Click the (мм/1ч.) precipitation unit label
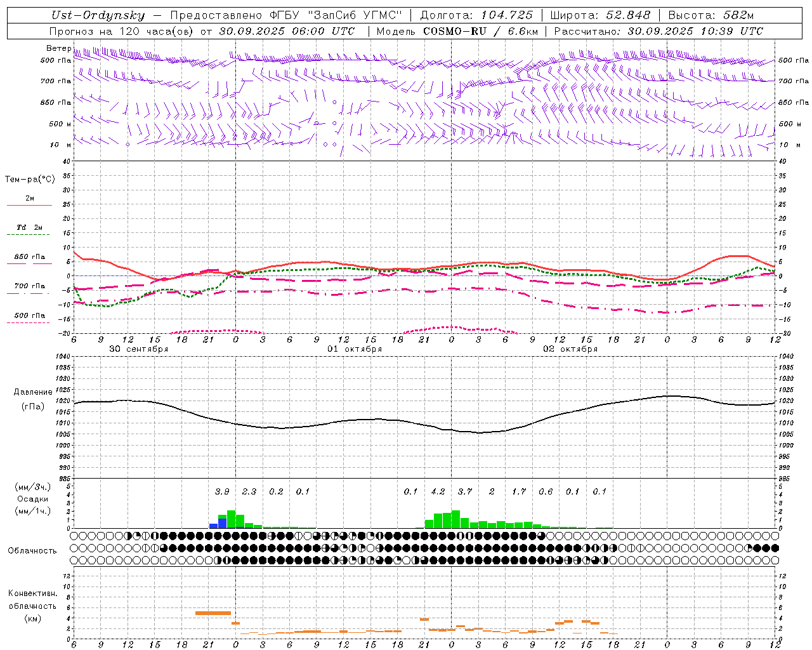This screenshot has width=812, height=650. [x=33, y=511]
